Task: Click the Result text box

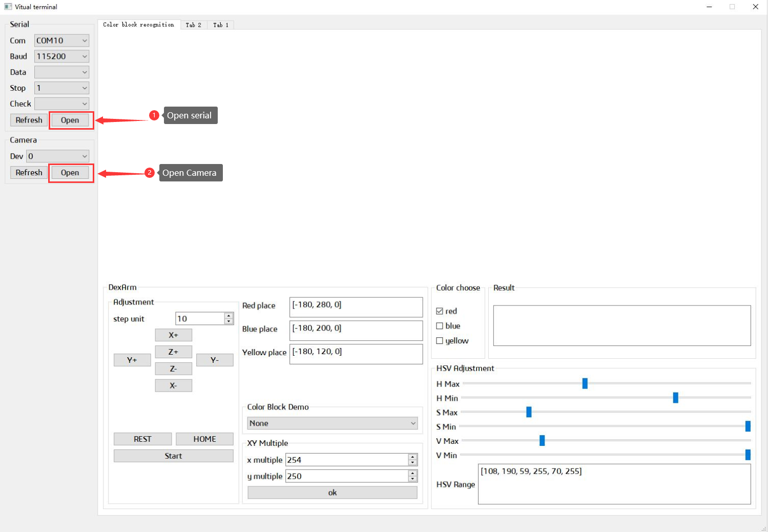Action: [x=622, y=326]
